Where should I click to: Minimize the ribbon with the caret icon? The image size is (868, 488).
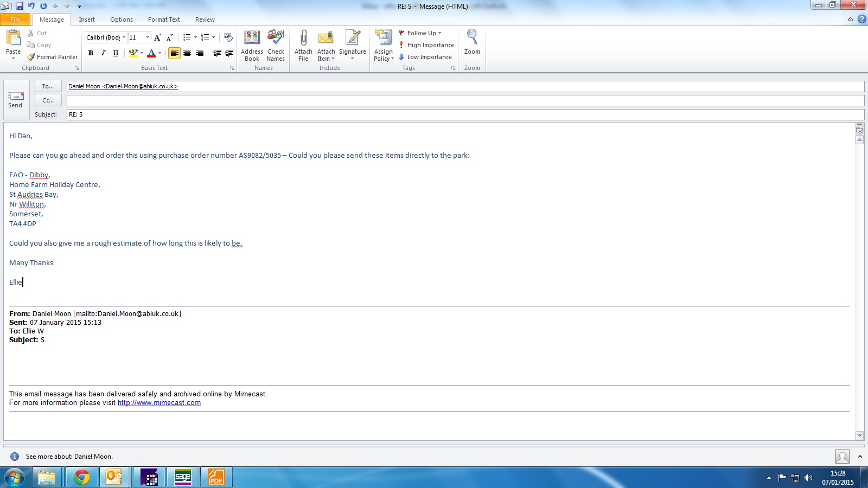[x=850, y=20]
